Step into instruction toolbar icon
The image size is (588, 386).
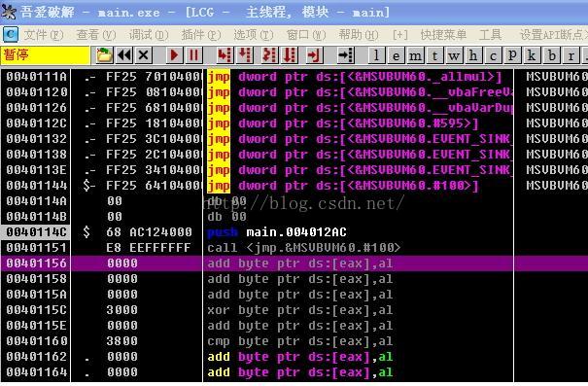click(225, 55)
